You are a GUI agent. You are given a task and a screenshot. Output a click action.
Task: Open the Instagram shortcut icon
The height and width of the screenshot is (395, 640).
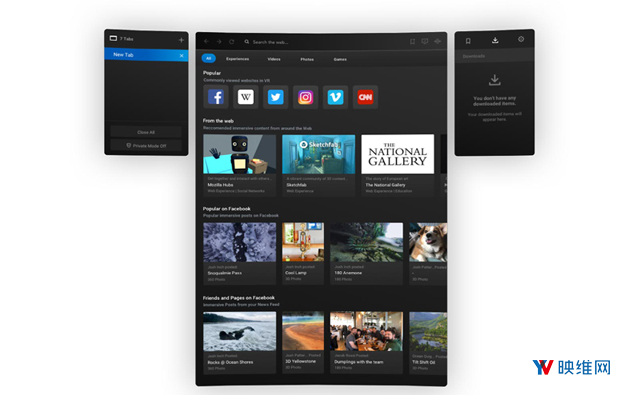click(305, 97)
